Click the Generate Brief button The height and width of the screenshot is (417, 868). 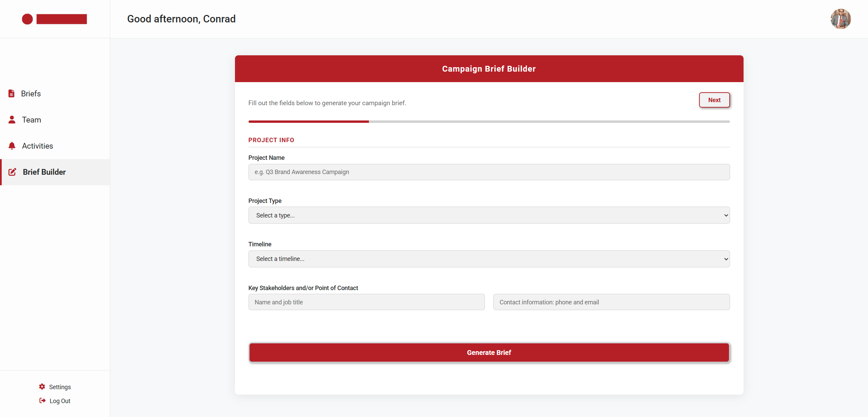coord(489,353)
